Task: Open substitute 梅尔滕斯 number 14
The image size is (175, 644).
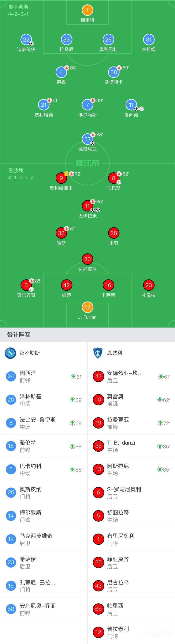Action: pos(11,515)
